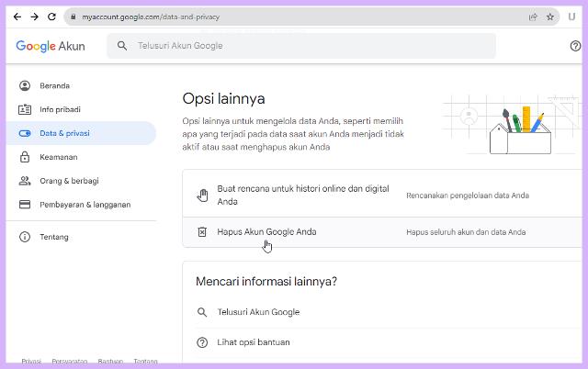Open the help question mark icon in header

pyautogui.click(x=575, y=46)
